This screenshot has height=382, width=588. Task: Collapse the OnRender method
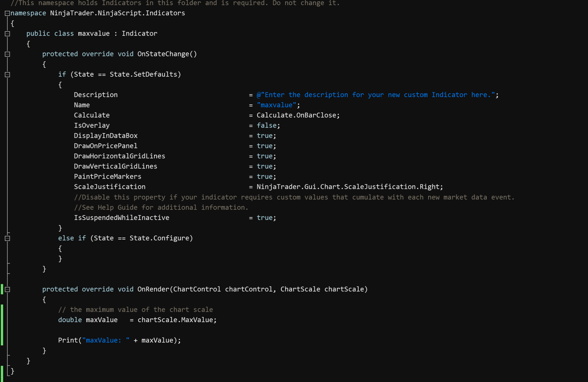click(7, 289)
